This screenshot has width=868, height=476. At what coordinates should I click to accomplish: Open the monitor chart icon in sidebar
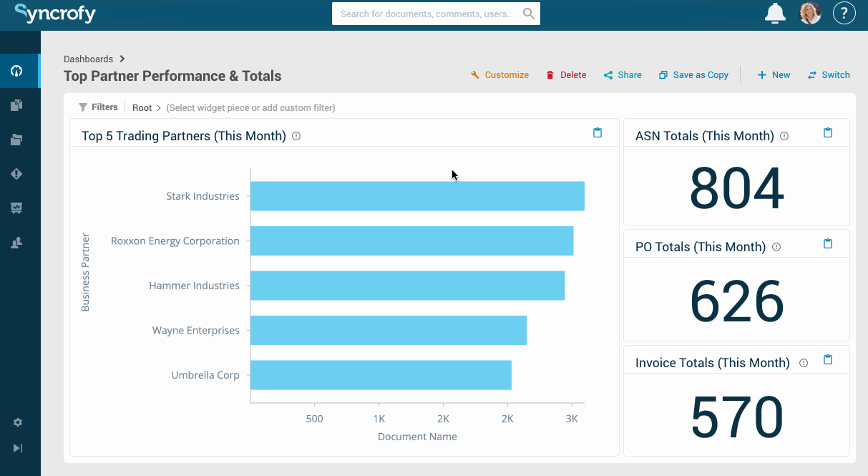[16, 208]
